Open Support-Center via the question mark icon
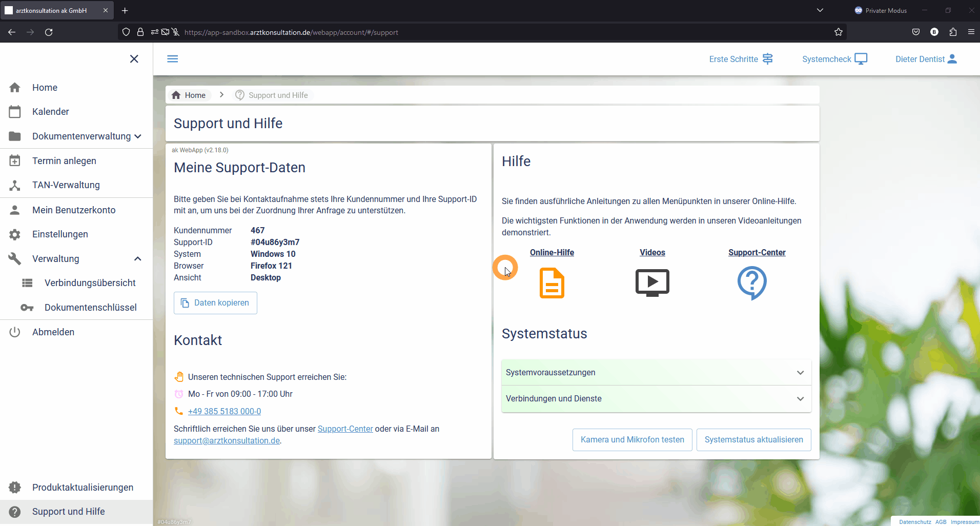This screenshot has height=526, width=980. click(751, 282)
